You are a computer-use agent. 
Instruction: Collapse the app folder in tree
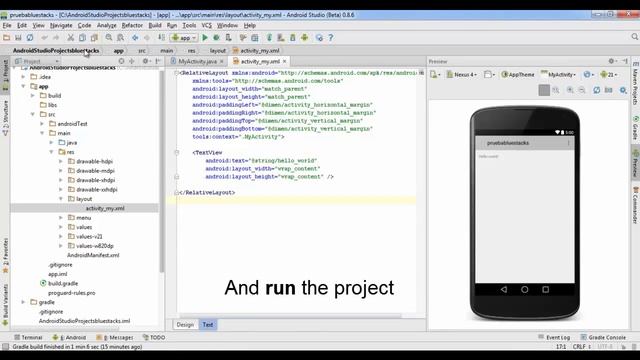coord(24,86)
